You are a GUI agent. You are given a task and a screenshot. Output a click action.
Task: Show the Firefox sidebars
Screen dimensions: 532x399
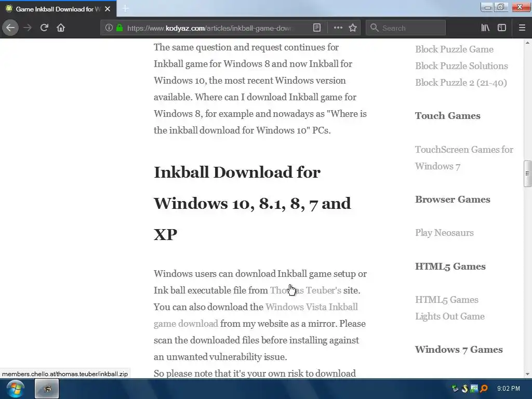click(502, 28)
